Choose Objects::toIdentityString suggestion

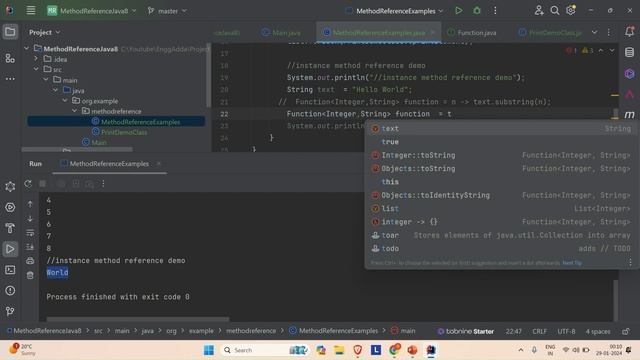(x=503, y=195)
